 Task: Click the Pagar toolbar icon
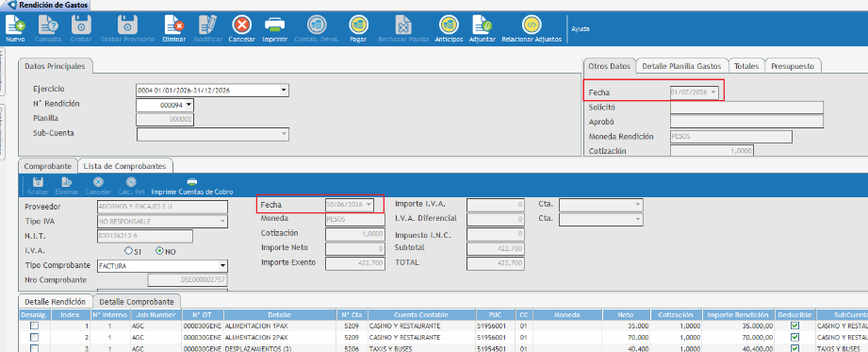pos(358,25)
